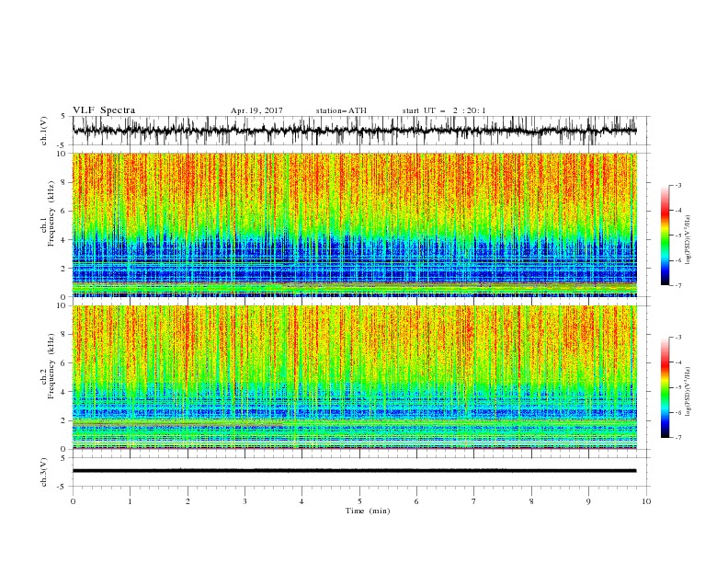This screenshot has height=563, width=728.
Task: Click the "-5" tick on ch.3(V) axis
Action: click(62, 487)
